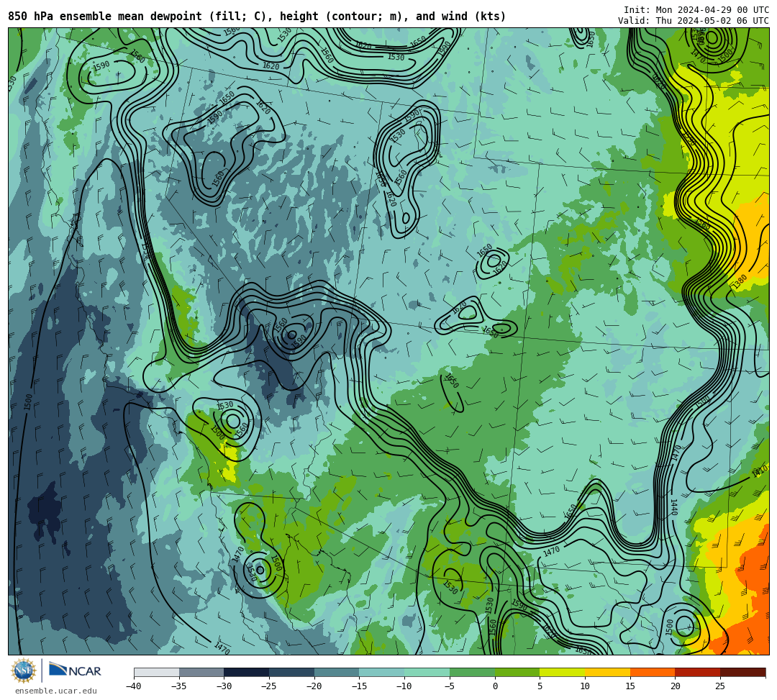Open the ensemble.ucar.edu link text
The image size is (777, 700).
[x=56, y=691]
